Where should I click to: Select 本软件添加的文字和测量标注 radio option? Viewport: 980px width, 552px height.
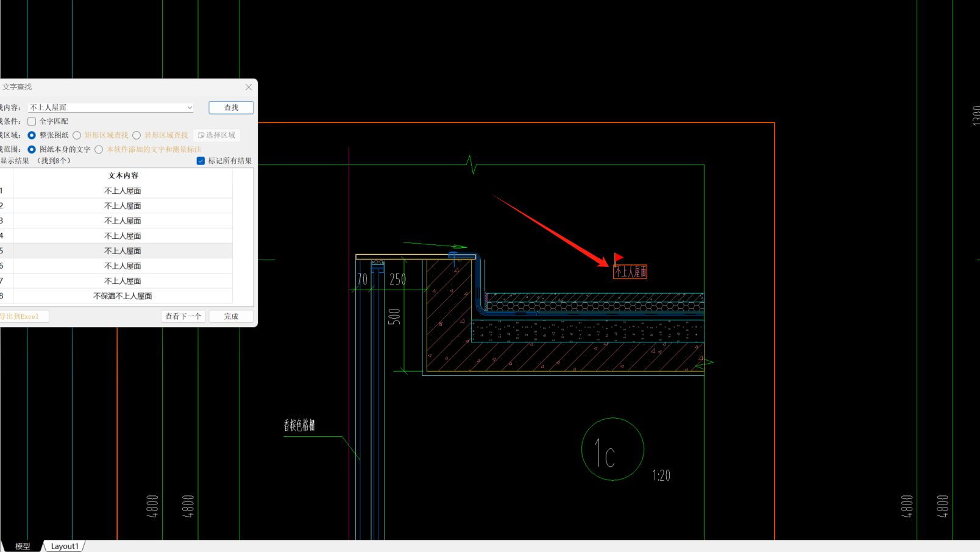(99, 149)
